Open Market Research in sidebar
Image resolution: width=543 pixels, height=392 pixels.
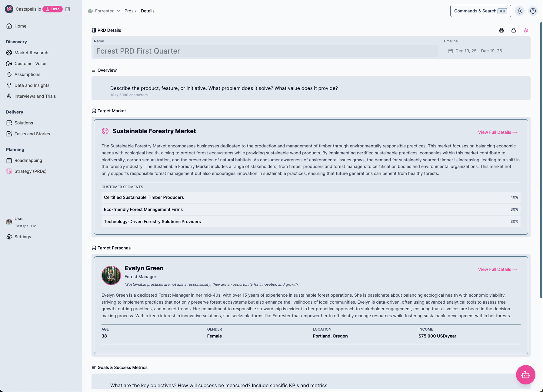31,52
